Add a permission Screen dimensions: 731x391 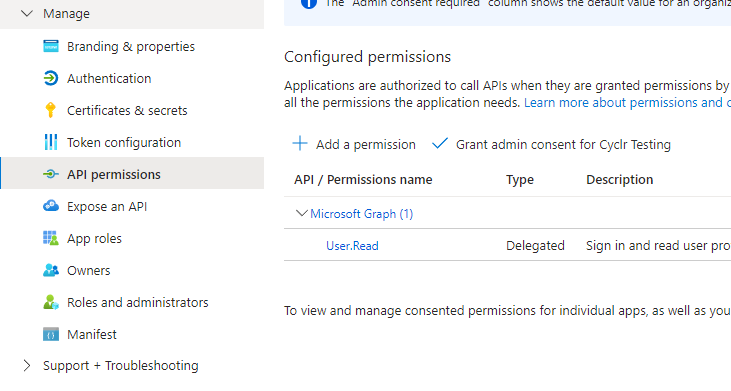click(x=354, y=144)
